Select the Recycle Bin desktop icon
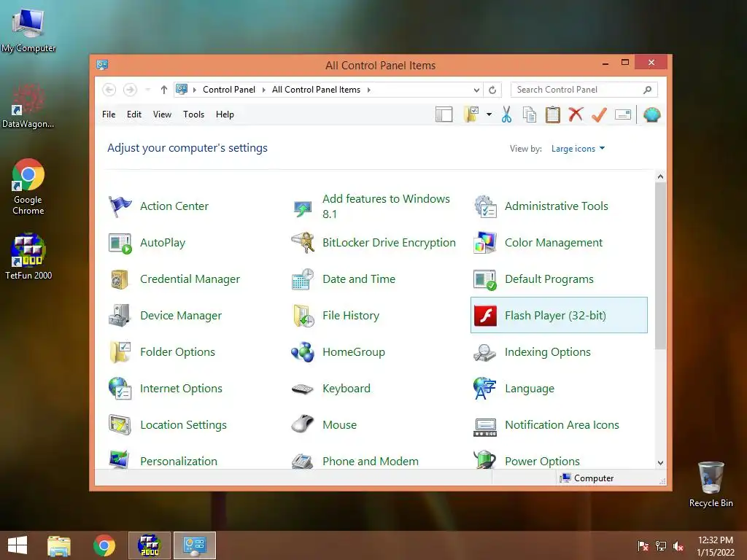This screenshot has height=560, width=747. point(711,484)
